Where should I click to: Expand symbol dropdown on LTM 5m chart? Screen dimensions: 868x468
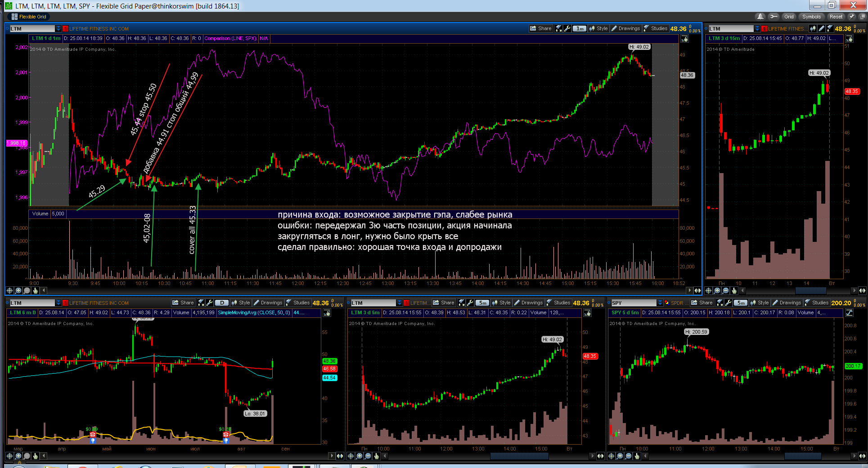tap(400, 303)
